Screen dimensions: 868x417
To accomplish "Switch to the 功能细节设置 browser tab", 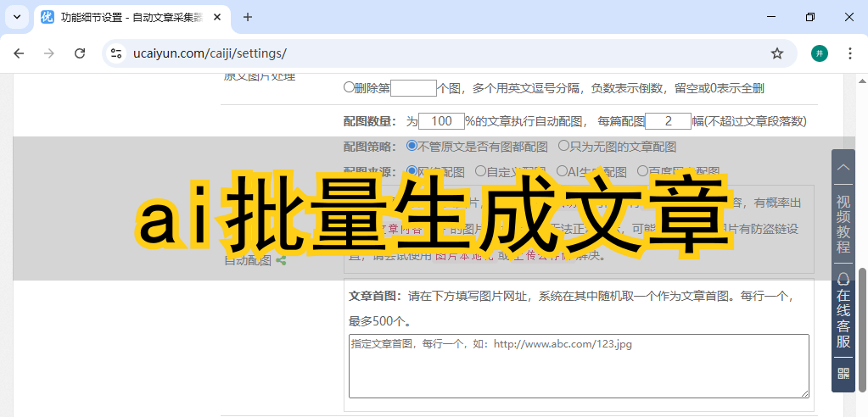I will point(127,17).
